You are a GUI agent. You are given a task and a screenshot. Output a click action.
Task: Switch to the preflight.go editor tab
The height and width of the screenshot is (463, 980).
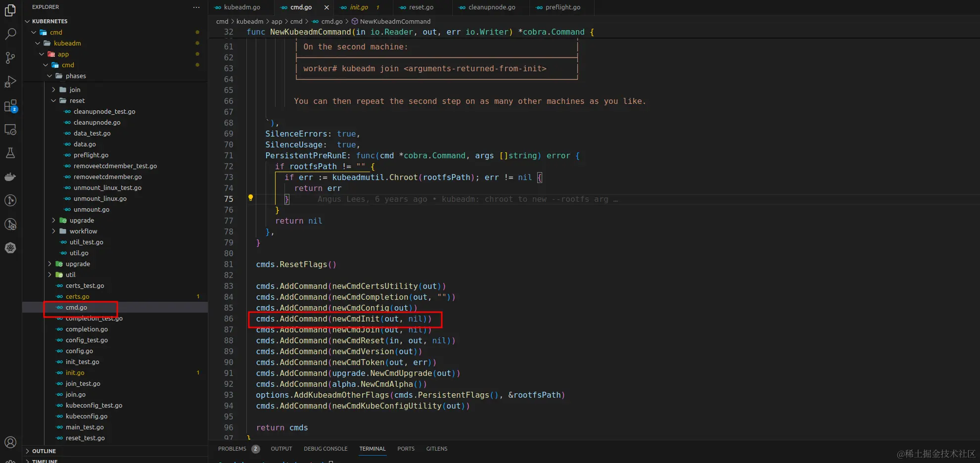tap(563, 7)
